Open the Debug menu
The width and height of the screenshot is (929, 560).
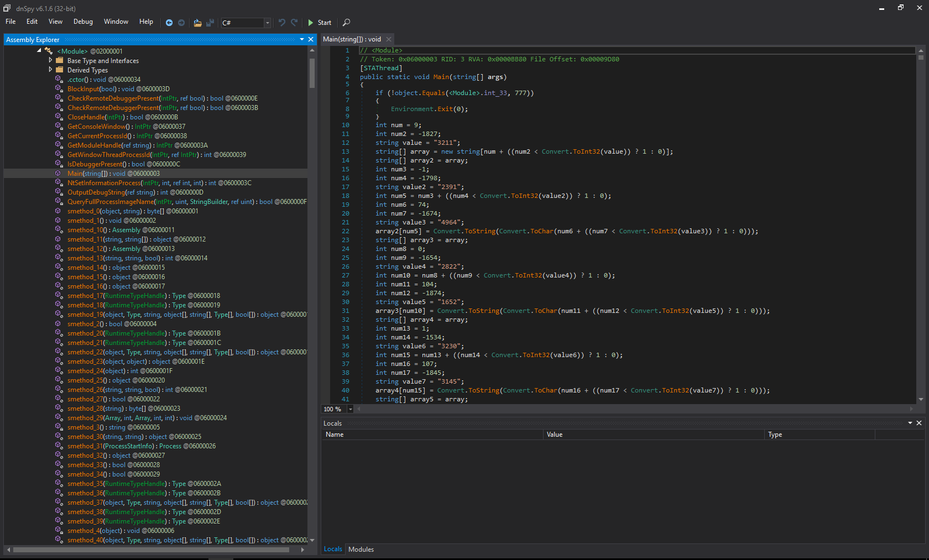pyautogui.click(x=83, y=22)
